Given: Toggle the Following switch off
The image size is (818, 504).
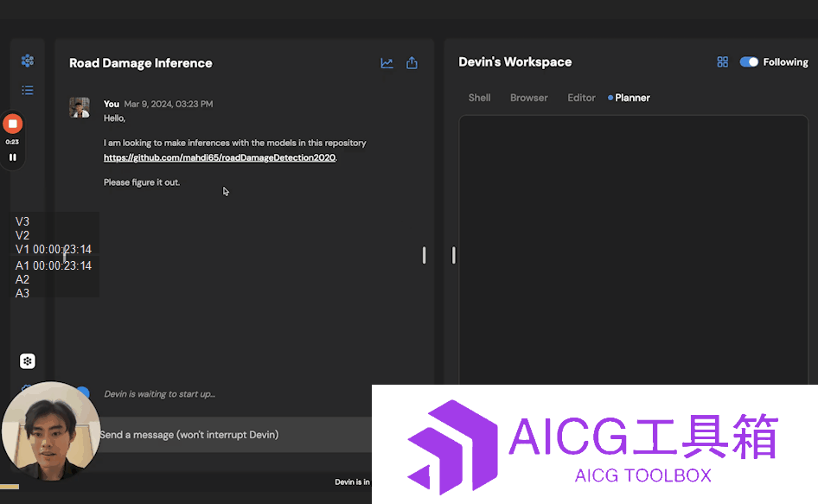Looking at the screenshot, I should 749,62.
